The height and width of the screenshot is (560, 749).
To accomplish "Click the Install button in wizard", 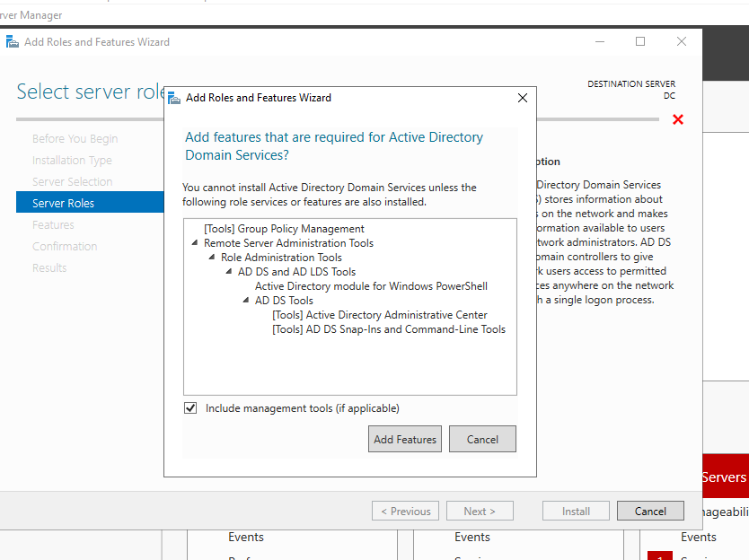I will pyautogui.click(x=576, y=511).
